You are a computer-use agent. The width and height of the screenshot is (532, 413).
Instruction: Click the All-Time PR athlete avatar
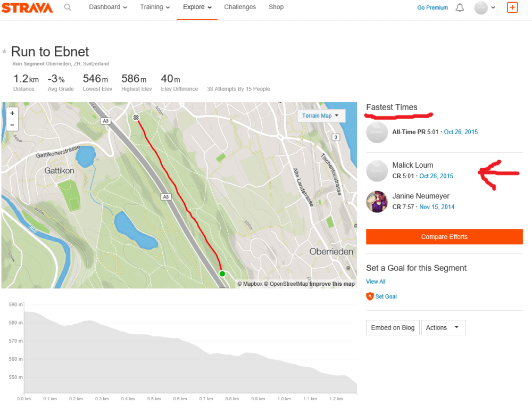377,132
